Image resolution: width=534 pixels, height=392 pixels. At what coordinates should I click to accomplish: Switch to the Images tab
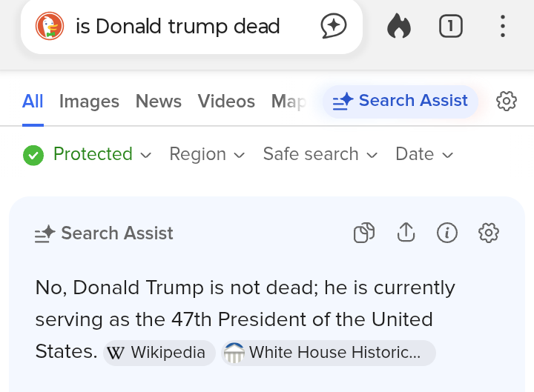pyautogui.click(x=89, y=102)
